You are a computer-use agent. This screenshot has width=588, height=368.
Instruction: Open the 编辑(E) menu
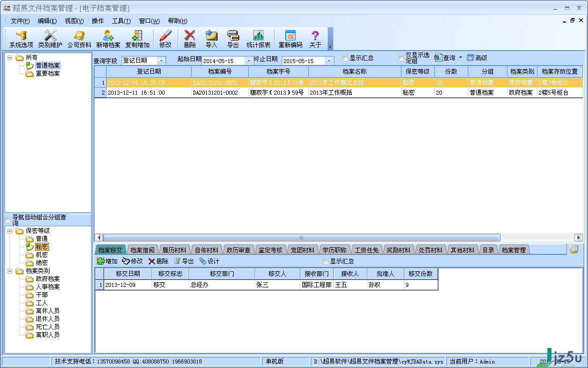click(x=47, y=21)
